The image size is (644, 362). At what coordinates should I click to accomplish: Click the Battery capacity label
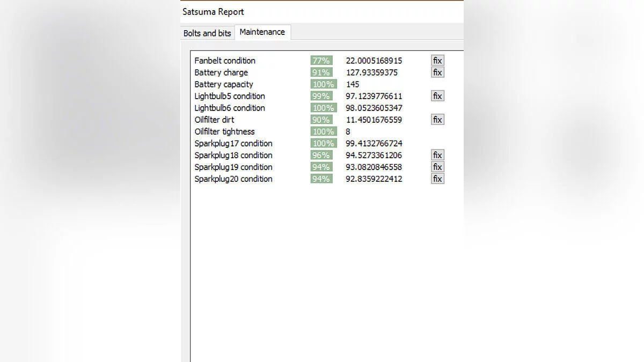(224, 84)
